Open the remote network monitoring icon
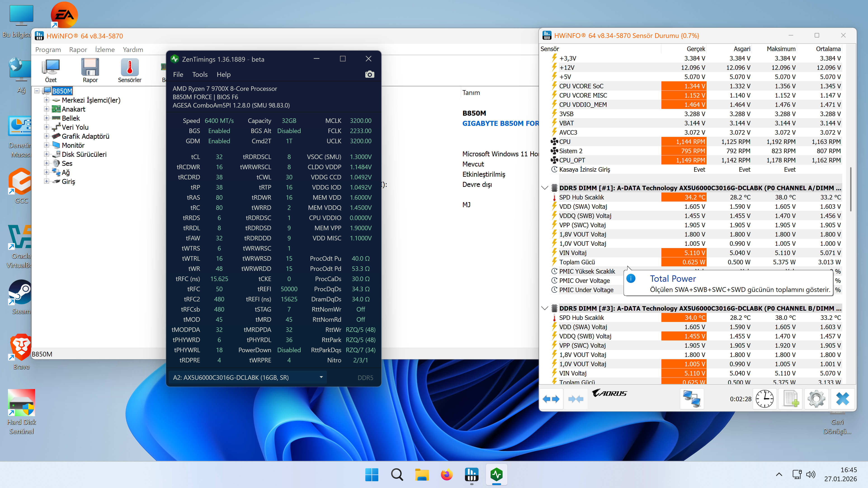868x488 pixels. click(x=692, y=399)
